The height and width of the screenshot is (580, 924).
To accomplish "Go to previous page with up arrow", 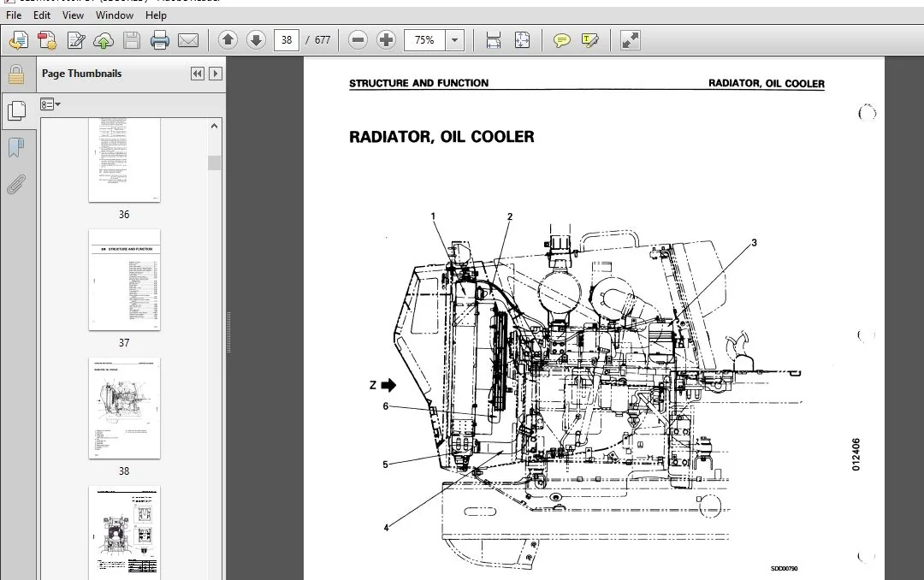I will click(x=228, y=40).
